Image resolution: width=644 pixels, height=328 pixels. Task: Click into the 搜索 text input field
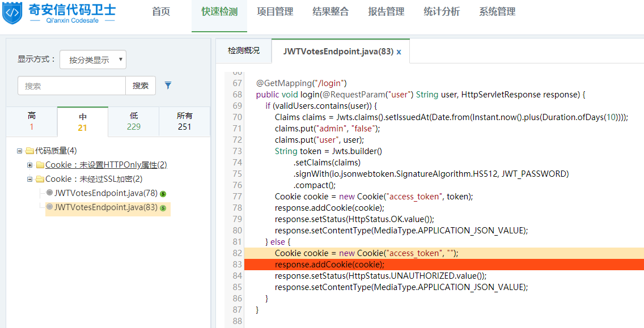(71, 86)
